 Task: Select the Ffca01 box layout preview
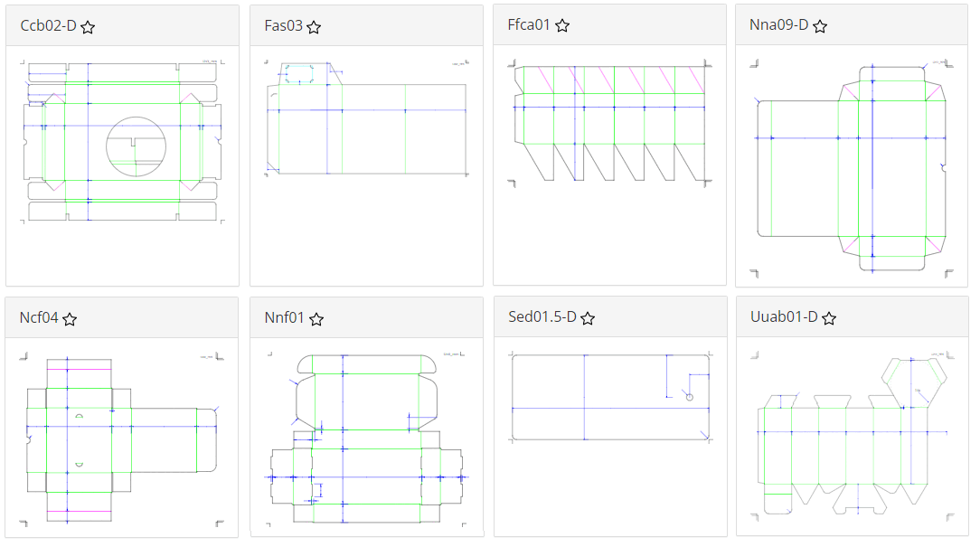pos(610,123)
